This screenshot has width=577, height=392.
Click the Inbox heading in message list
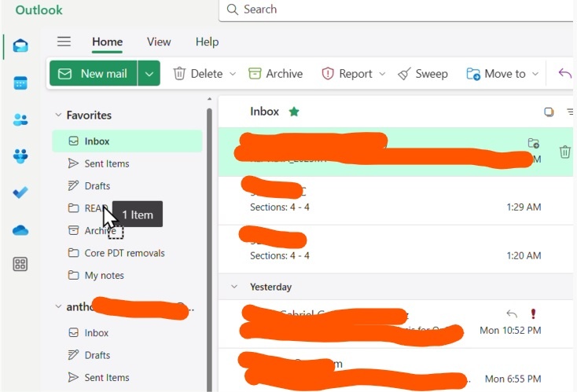pyautogui.click(x=264, y=112)
